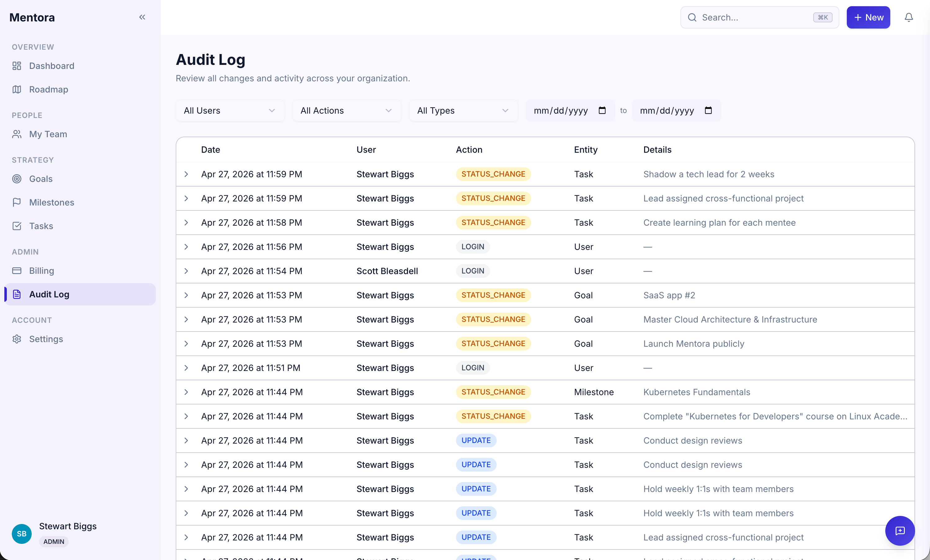Click the ADMIN role badge
930x560 pixels.
tap(54, 541)
